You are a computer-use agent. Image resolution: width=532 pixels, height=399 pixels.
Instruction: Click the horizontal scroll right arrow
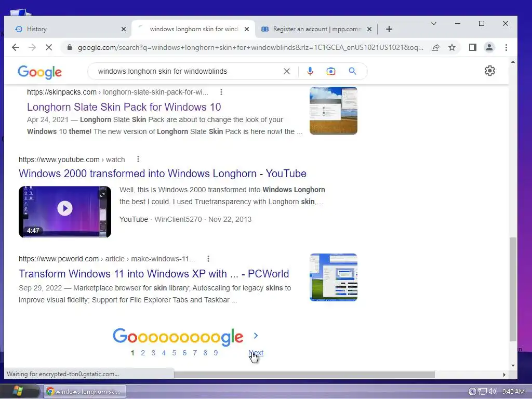[504, 375]
